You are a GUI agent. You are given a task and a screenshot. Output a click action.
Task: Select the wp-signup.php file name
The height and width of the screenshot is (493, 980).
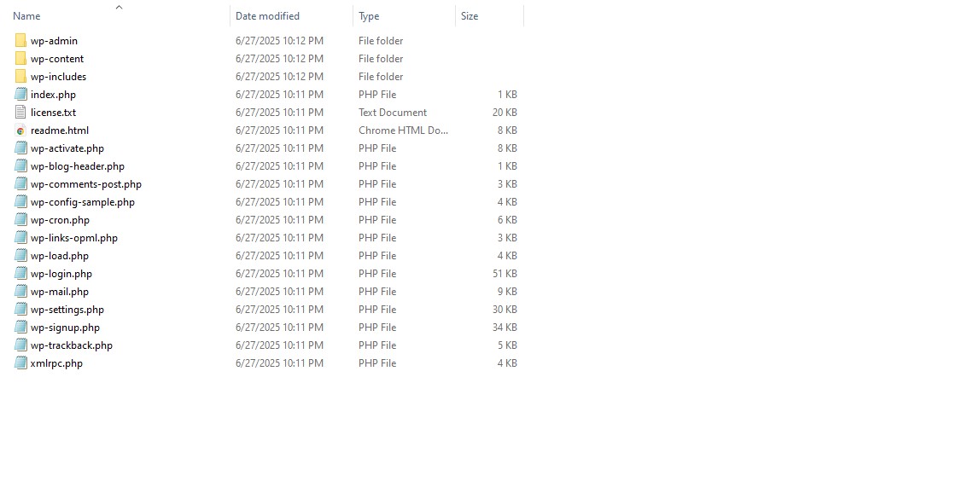point(65,328)
